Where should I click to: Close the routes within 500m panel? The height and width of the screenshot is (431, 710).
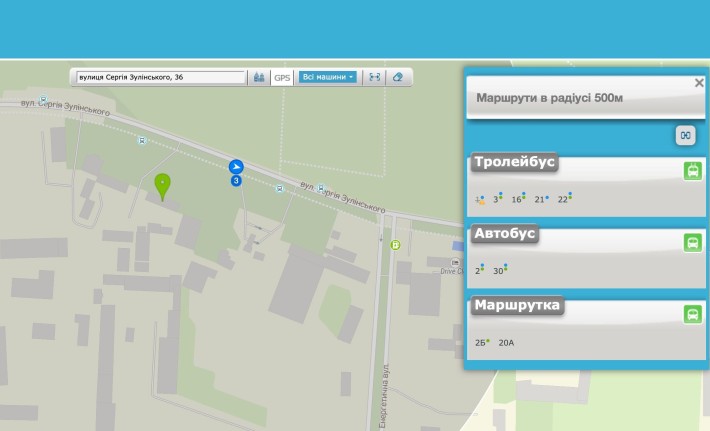[x=699, y=83]
